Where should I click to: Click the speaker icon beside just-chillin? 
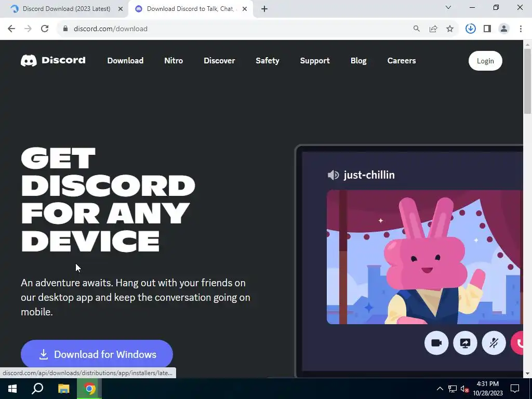click(x=333, y=175)
